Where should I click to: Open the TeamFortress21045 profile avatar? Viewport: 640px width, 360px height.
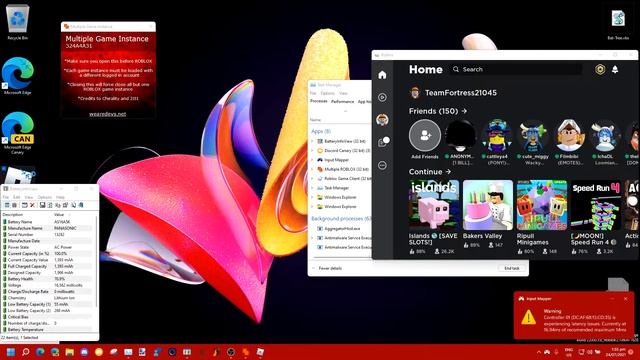click(x=415, y=93)
